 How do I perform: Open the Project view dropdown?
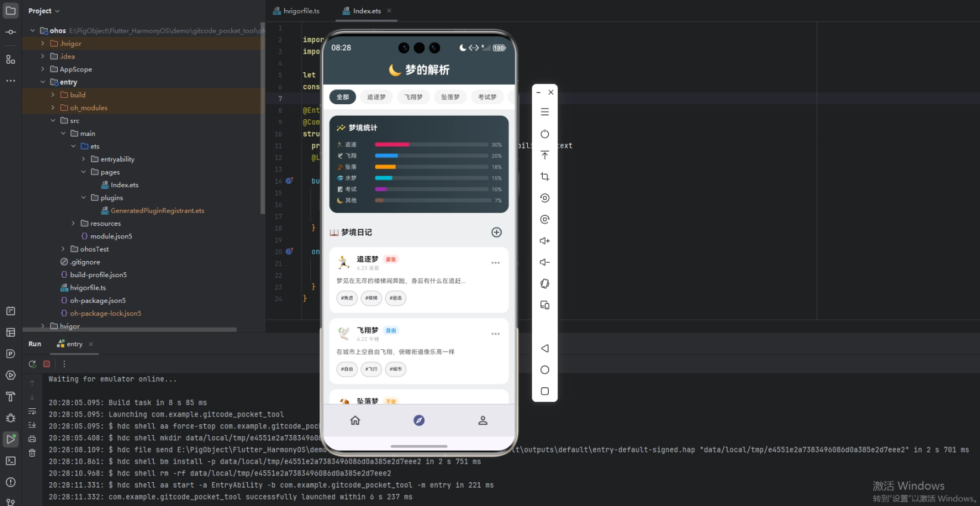pyautogui.click(x=44, y=11)
